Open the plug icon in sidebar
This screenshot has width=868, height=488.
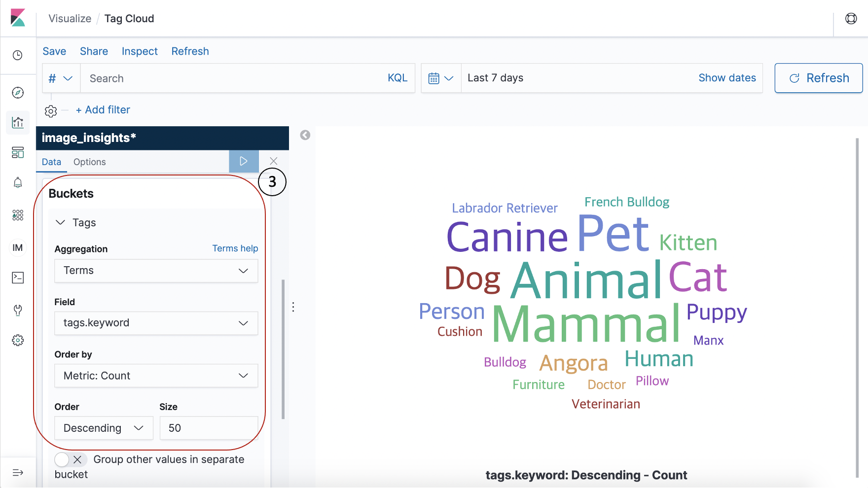pyautogui.click(x=18, y=310)
